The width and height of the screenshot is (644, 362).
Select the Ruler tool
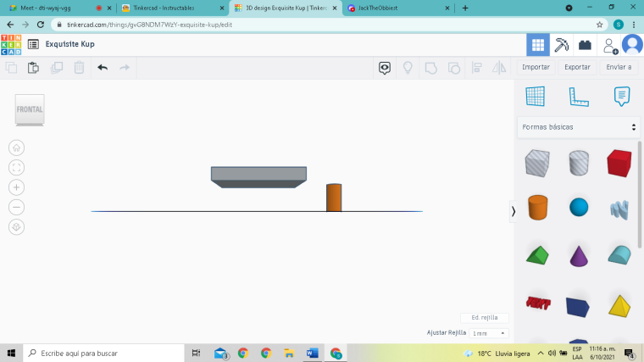[579, 97]
